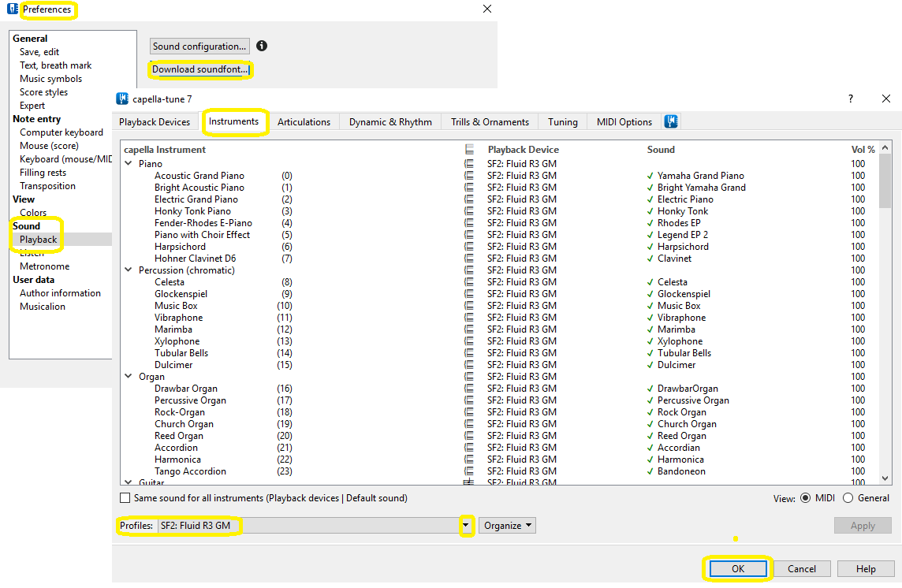Click the playback device icon in the Xylophone row
Image resolution: width=902 pixels, height=588 pixels.
tap(469, 341)
